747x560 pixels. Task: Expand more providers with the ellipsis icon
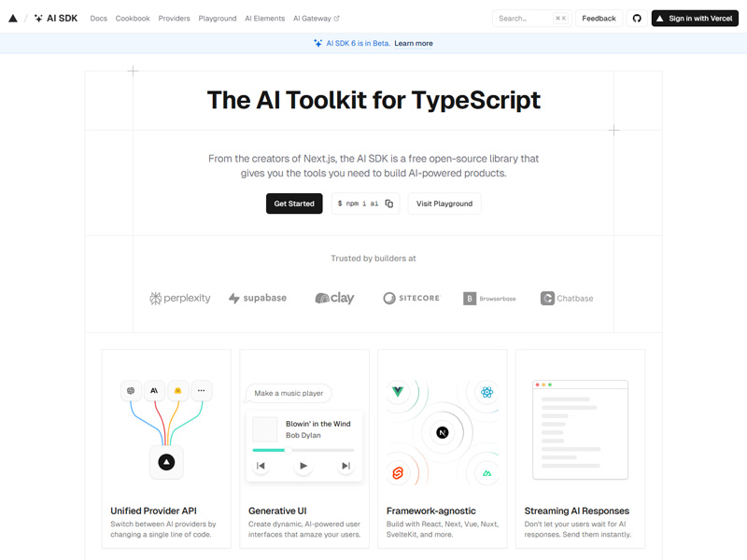(x=202, y=390)
